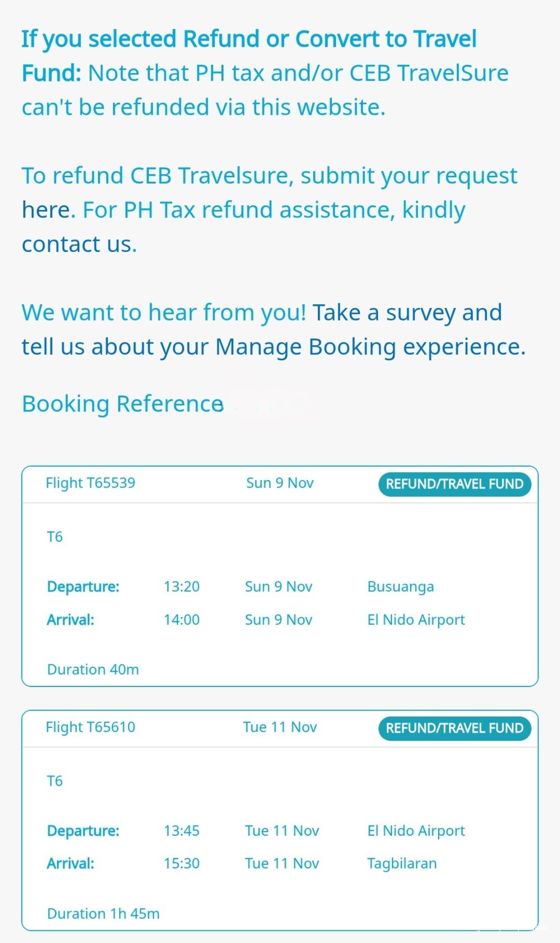The image size is (560, 943).
Task: Click the "Duration 1h 45m" text
Action: click(x=103, y=913)
